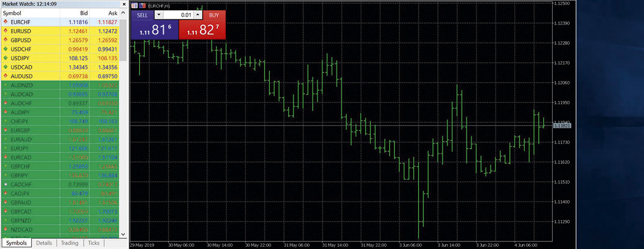Decrease lot volume with the down arrow
The width and height of the screenshot is (644, 249).
point(158,15)
